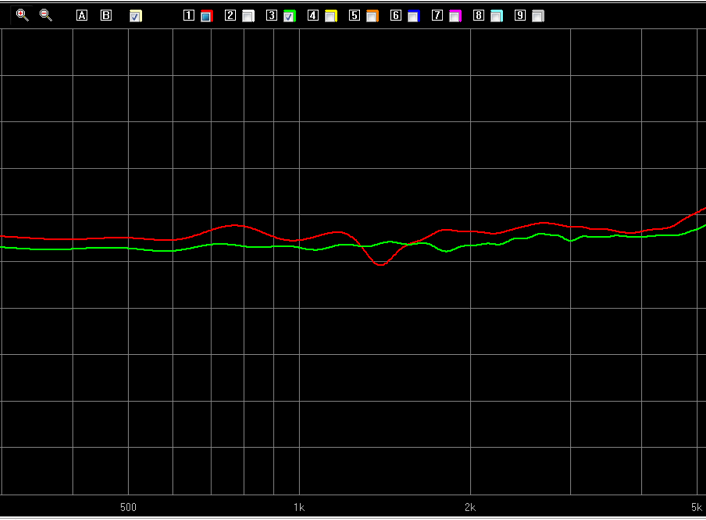Toggle the red curve 1 checkbox
This screenshot has height=520, width=706.
pos(207,16)
